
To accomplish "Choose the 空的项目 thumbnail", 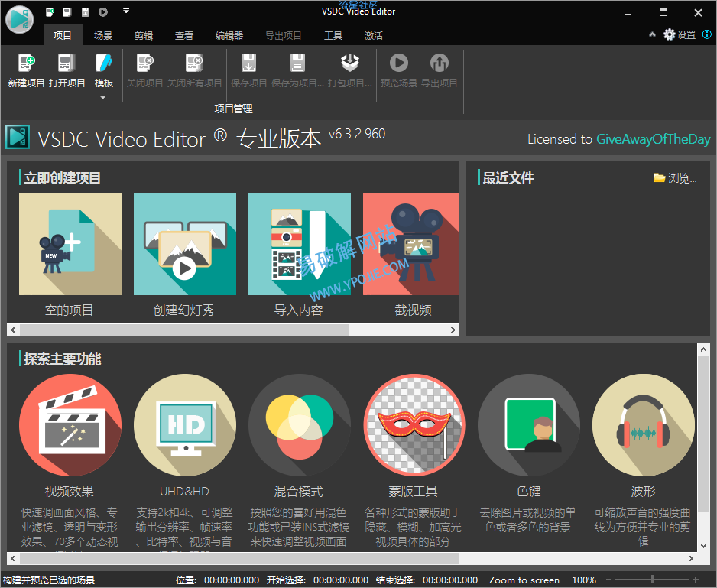I will pyautogui.click(x=70, y=244).
